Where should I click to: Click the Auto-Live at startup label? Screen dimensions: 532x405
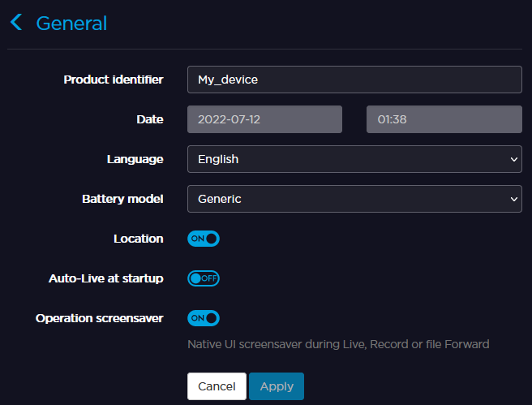pyautogui.click(x=106, y=278)
